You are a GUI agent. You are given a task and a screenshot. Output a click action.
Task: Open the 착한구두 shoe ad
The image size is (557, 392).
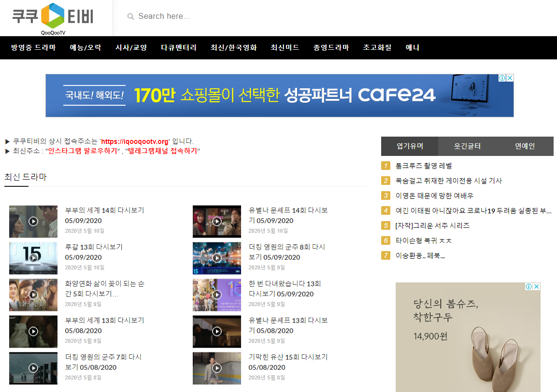coord(468,337)
